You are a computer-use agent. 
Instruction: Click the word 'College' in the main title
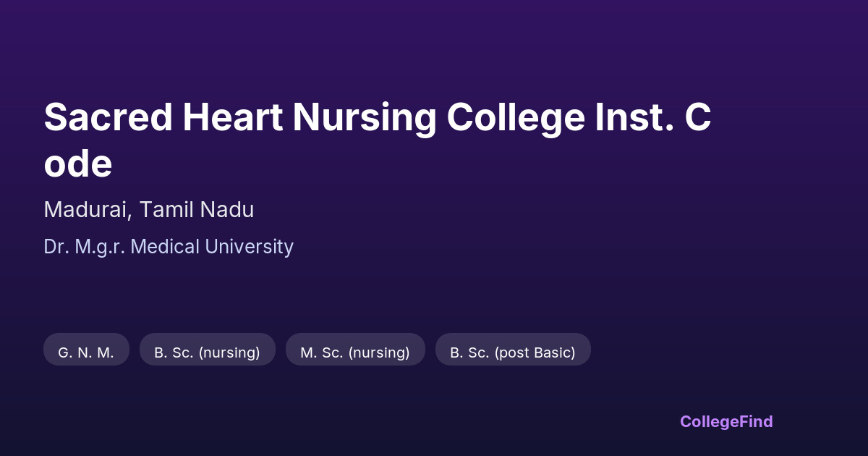click(514, 117)
